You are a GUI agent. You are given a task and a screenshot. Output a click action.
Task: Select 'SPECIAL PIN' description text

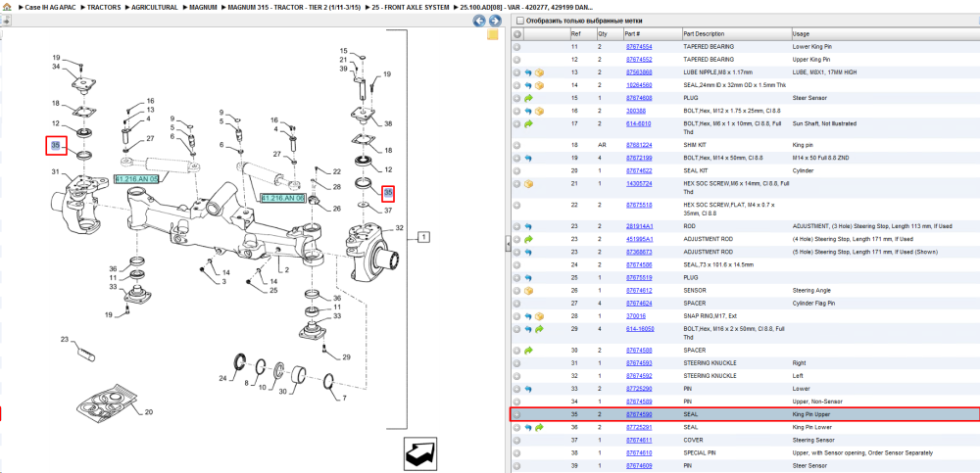699,452
